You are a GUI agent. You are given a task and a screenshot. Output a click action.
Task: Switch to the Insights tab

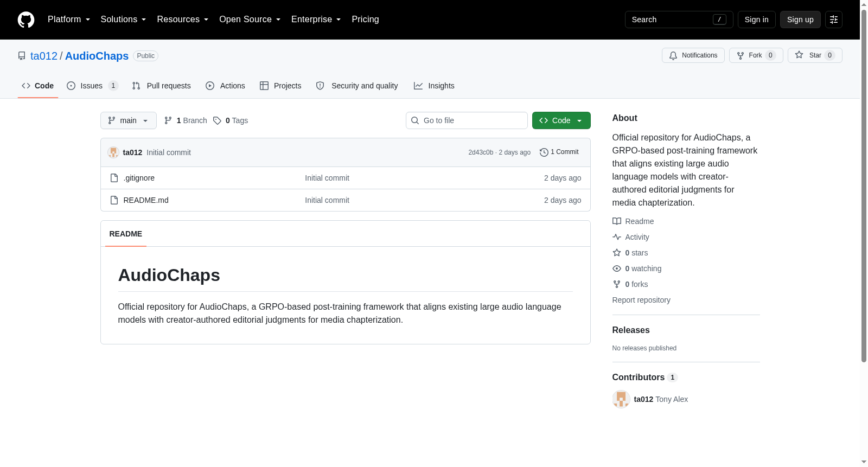(434, 86)
